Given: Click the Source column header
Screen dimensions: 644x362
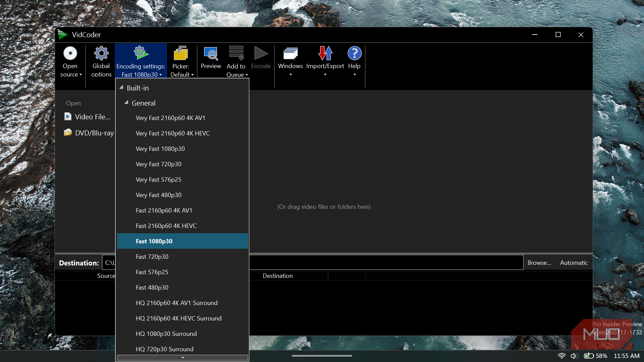Looking at the screenshot, I should coord(106,276).
